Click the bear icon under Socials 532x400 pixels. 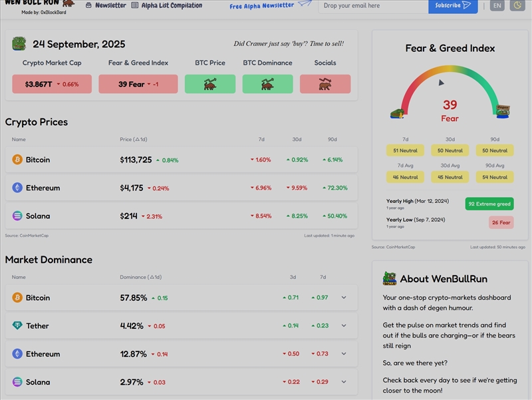coord(325,85)
